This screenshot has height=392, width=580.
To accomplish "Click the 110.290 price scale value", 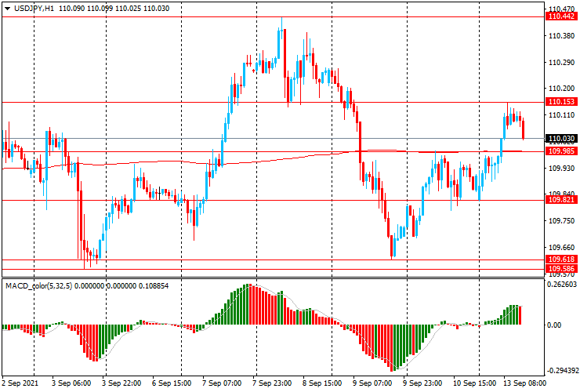I will coord(561,63).
